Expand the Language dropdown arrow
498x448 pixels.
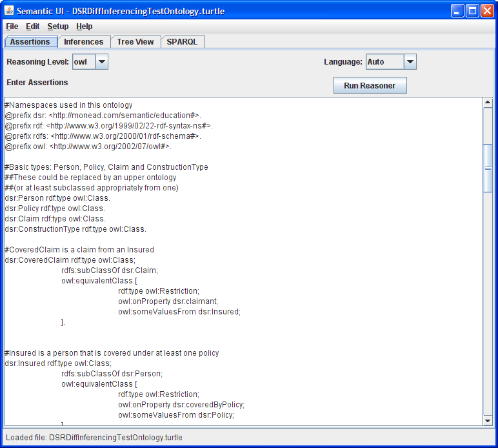coord(410,61)
